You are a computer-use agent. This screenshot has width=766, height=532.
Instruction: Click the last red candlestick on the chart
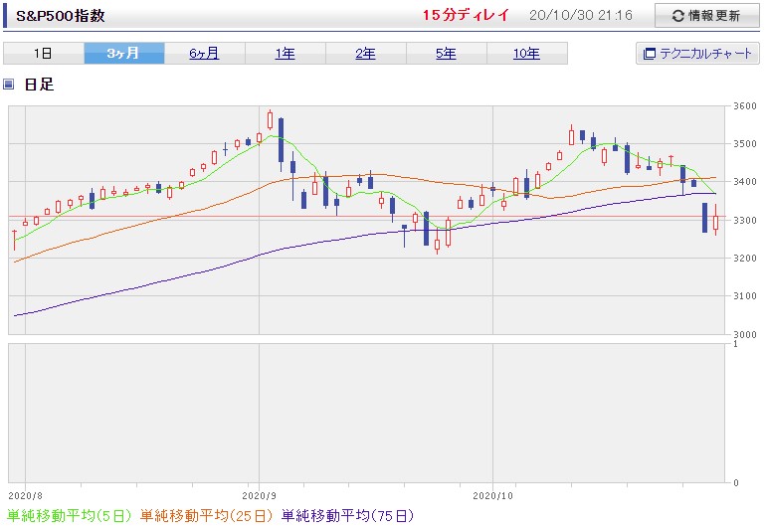point(715,221)
